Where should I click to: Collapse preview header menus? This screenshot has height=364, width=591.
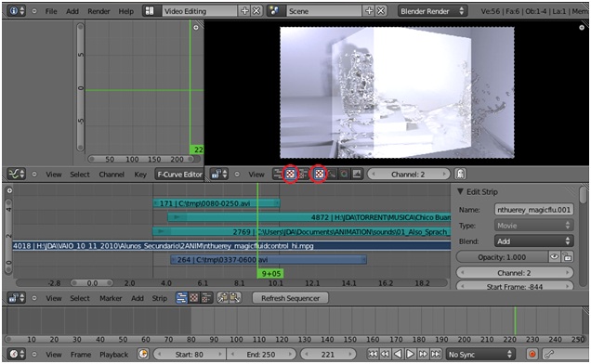click(237, 174)
